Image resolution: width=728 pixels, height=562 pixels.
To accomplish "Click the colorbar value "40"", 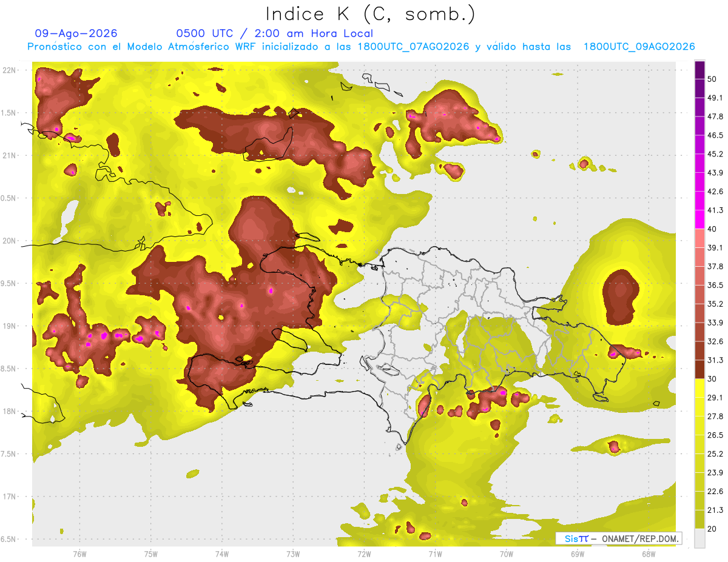I will tap(713, 229).
